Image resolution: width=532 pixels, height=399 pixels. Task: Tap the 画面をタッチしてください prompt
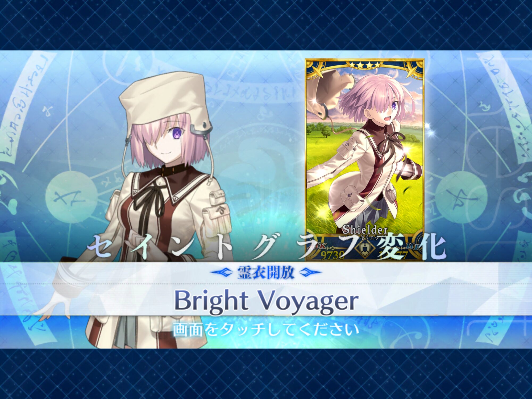click(x=266, y=330)
